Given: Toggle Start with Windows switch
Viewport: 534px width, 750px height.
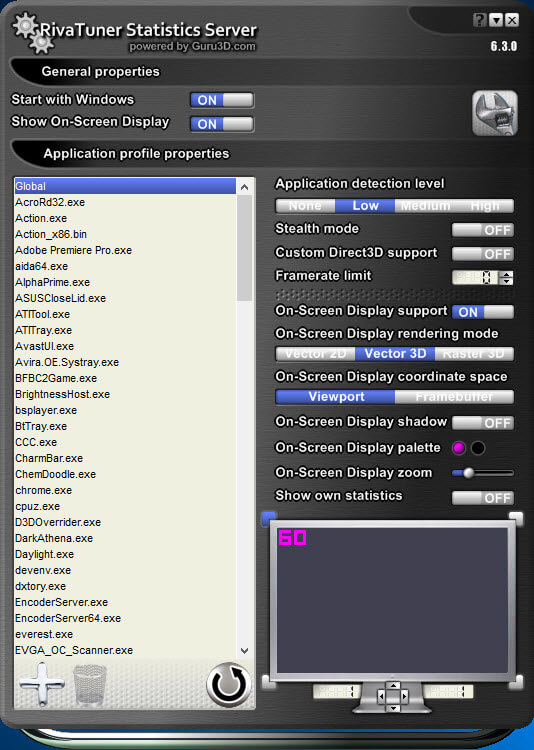Looking at the screenshot, I should coord(222,100).
